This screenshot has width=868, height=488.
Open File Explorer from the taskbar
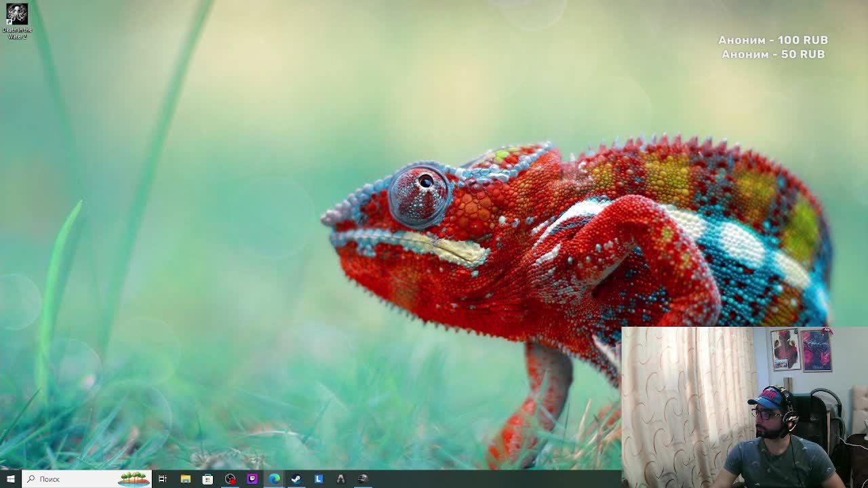pos(185,479)
